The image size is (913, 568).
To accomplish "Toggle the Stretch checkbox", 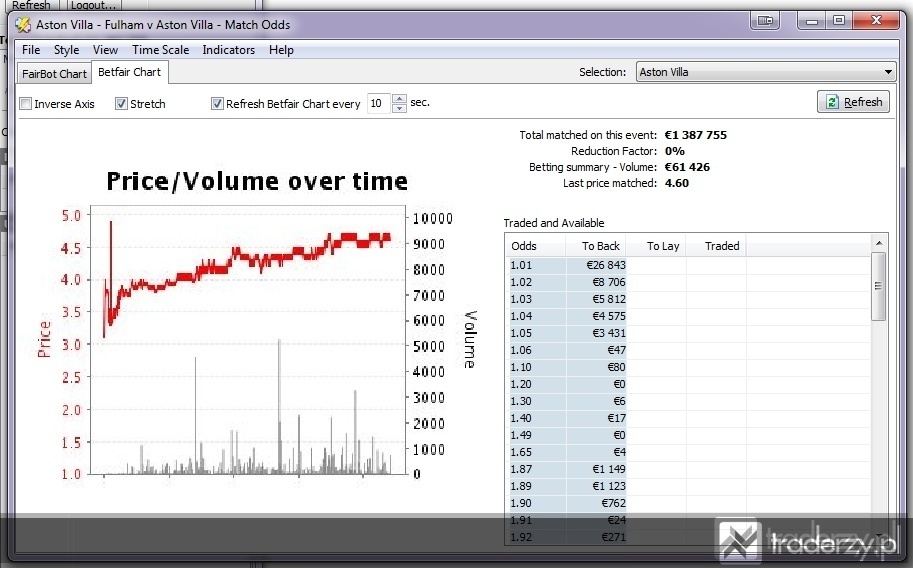I will 121,104.
